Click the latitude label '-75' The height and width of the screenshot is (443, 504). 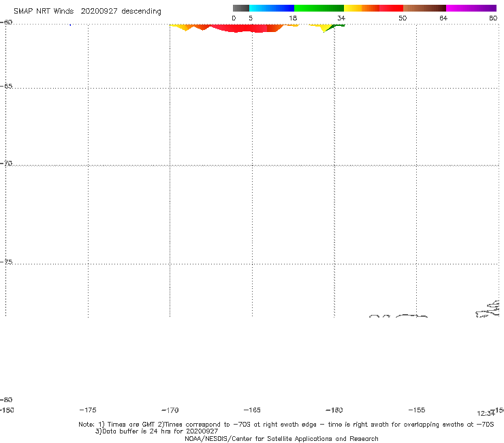coord(6,262)
